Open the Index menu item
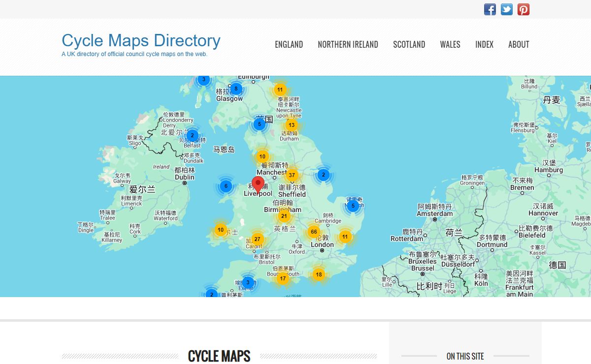The image size is (591, 364). click(x=484, y=44)
